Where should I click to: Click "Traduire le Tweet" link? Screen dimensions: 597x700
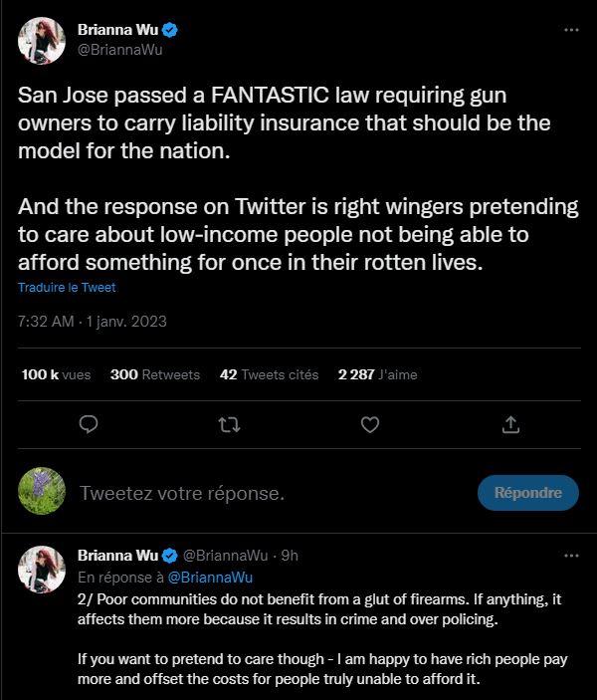(67, 288)
